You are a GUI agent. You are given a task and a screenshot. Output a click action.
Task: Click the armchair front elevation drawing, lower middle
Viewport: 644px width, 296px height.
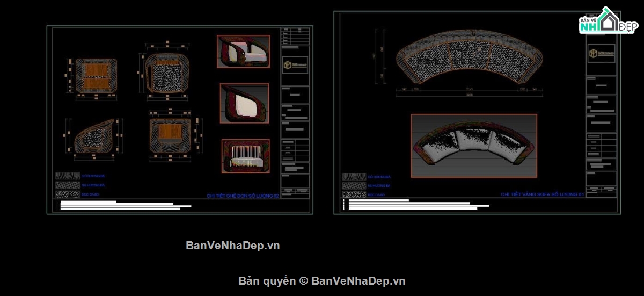[x=171, y=135]
